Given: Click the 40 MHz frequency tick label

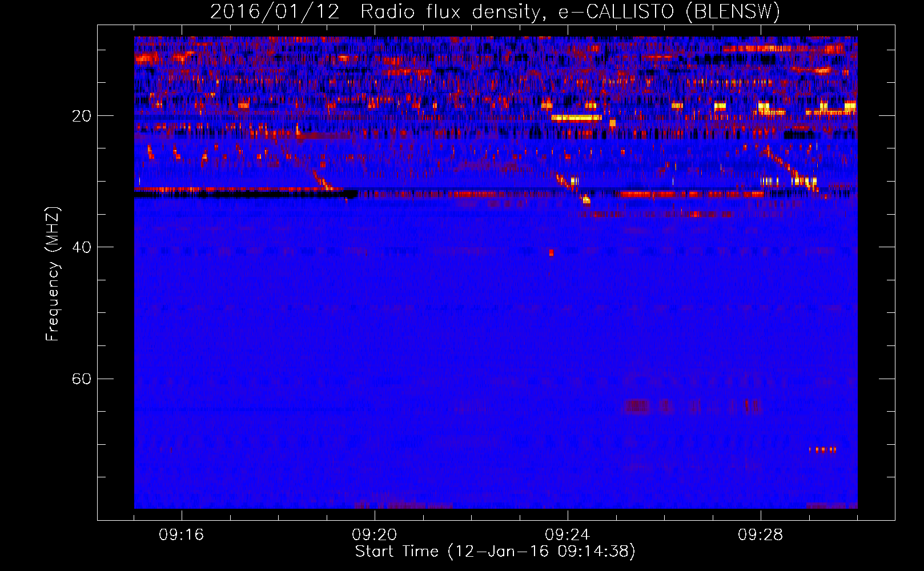Looking at the screenshot, I should pyautogui.click(x=82, y=247).
